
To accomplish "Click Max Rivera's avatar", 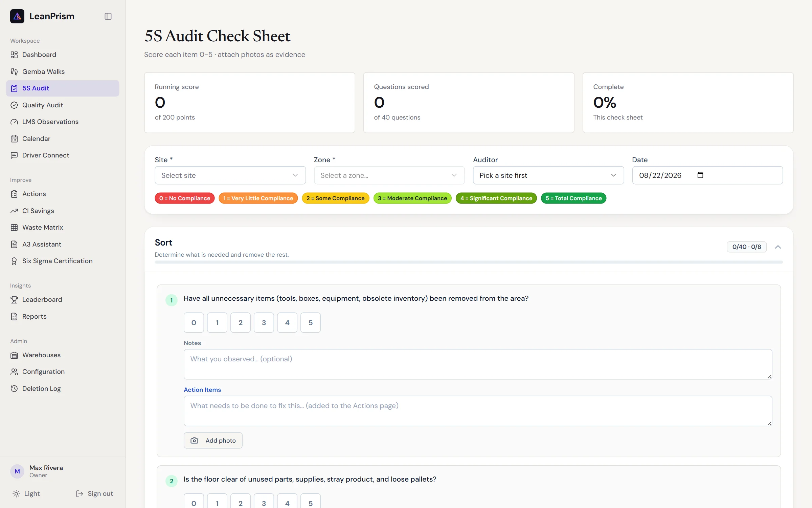I will (17, 471).
